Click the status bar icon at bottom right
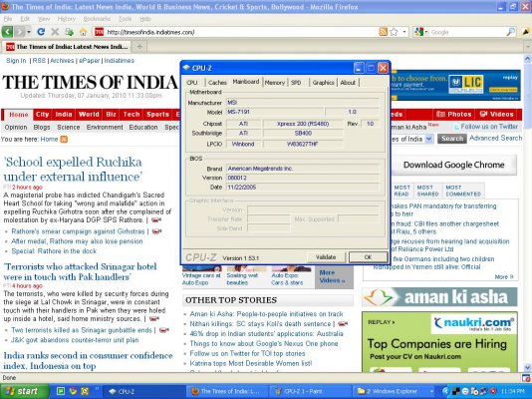532x399 pixels. (x=526, y=378)
